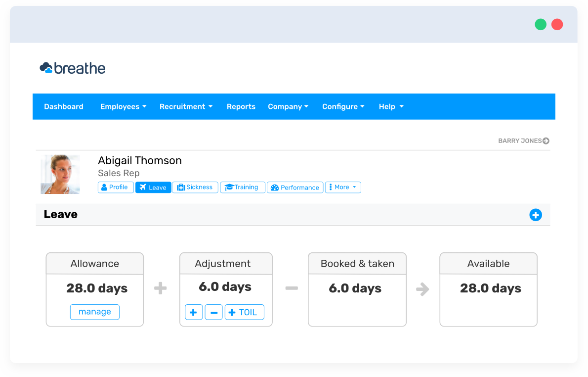Open the Performance gauge tab

[295, 188]
